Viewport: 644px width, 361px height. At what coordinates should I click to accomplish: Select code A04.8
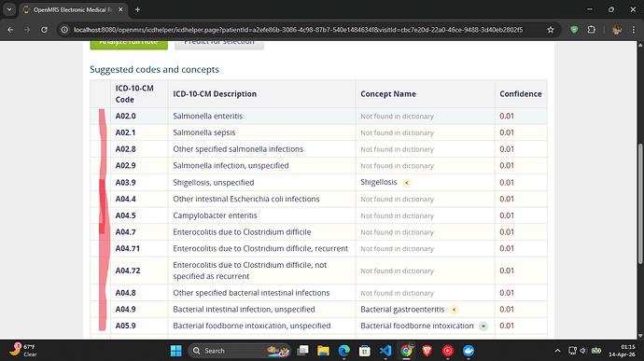click(x=125, y=293)
